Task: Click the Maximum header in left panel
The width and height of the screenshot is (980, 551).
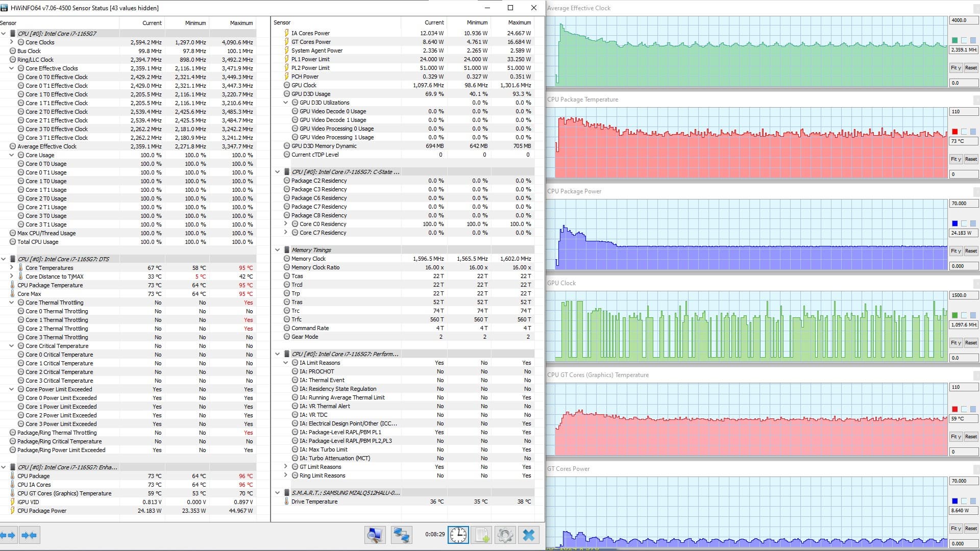Action: pyautogui.click(x=241, y=23)
